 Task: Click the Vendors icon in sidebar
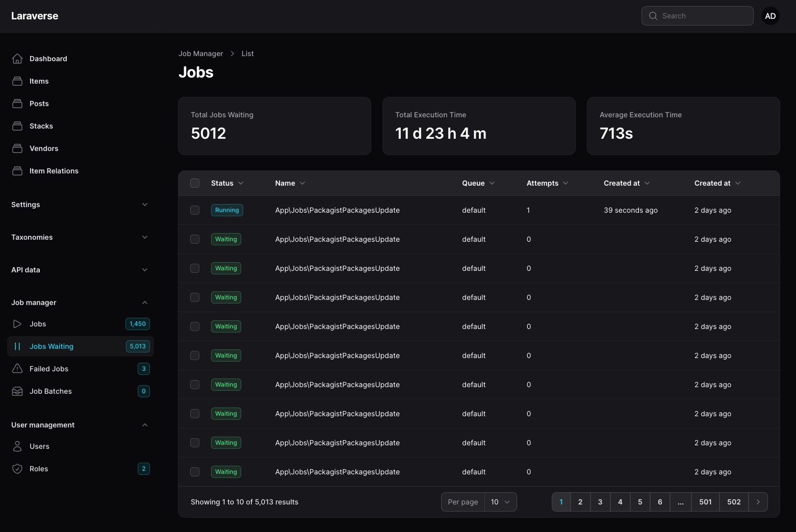click(17, 148)
